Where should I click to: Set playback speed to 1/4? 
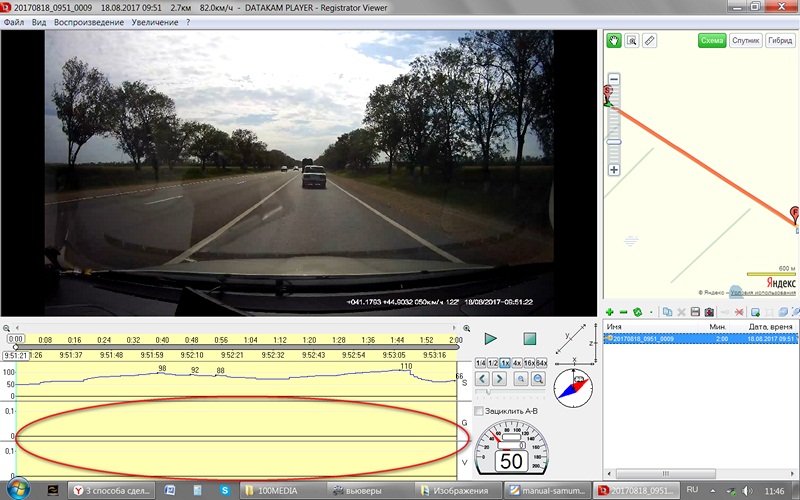481,362
